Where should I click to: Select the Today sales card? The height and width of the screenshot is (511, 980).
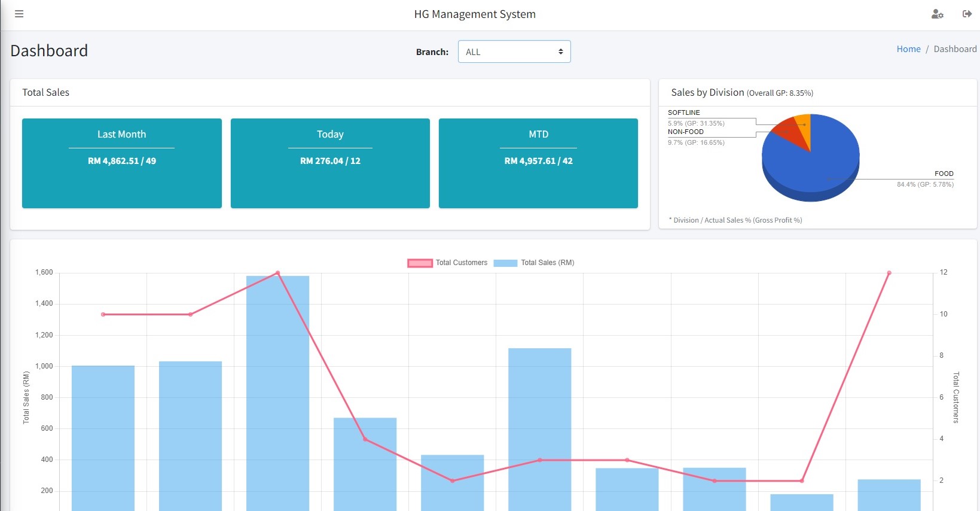330,163
